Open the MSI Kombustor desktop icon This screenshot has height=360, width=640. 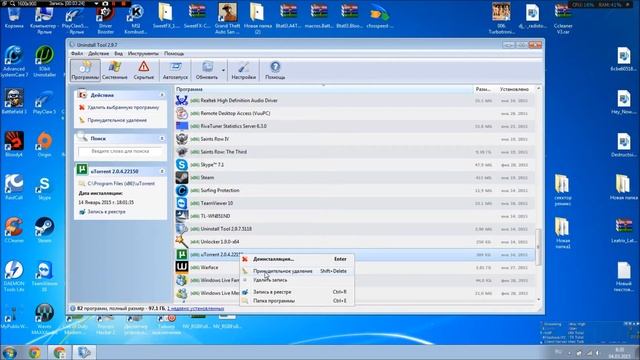pyautogui.click(x=136, y=19)
